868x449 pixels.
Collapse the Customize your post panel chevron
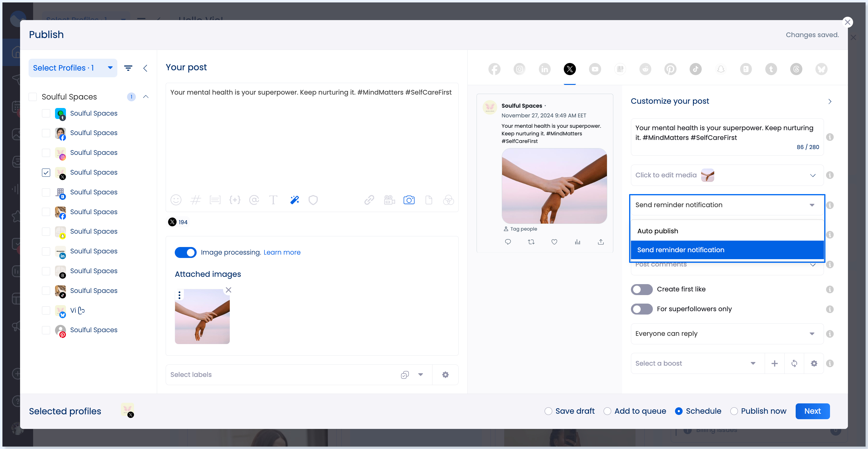(830, 101)
